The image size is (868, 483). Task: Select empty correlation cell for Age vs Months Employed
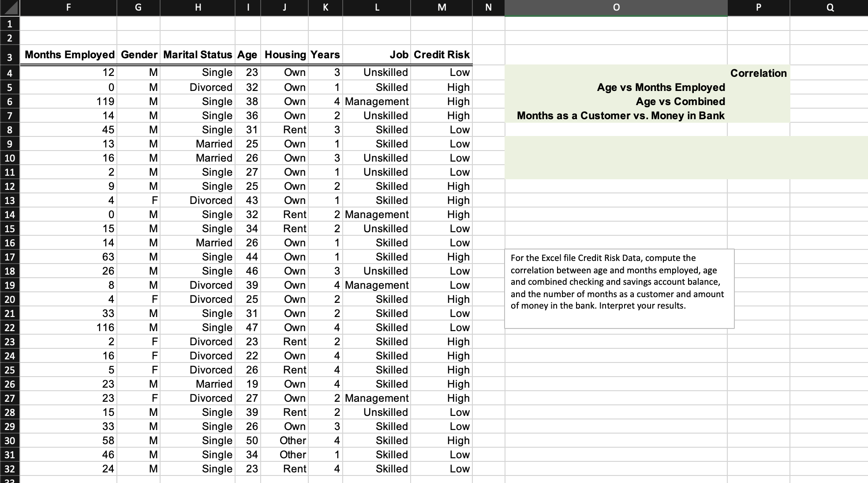(x=758, y=87)
